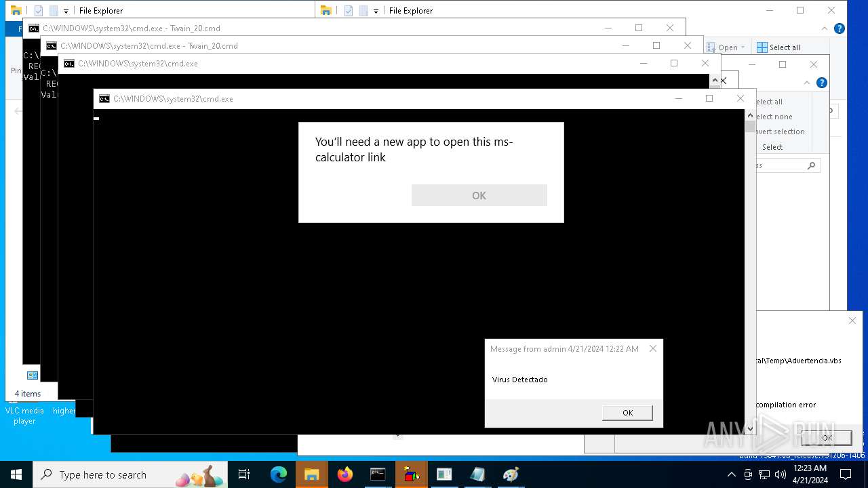Click cmd icon of rearmost Twain_20.cmd window
This screenshot has width=868, height=488.
click(34, 28)
